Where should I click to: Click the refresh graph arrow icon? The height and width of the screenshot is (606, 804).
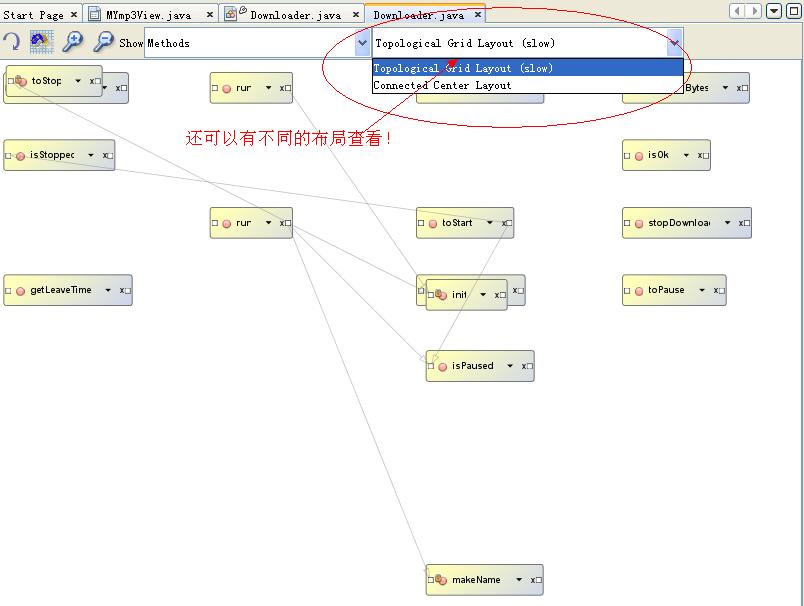pos(12,42)
